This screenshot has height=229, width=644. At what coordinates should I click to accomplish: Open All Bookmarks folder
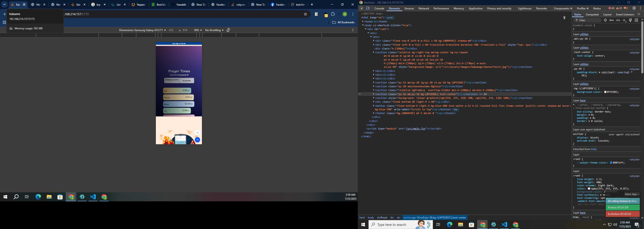(x=343, y=23)
